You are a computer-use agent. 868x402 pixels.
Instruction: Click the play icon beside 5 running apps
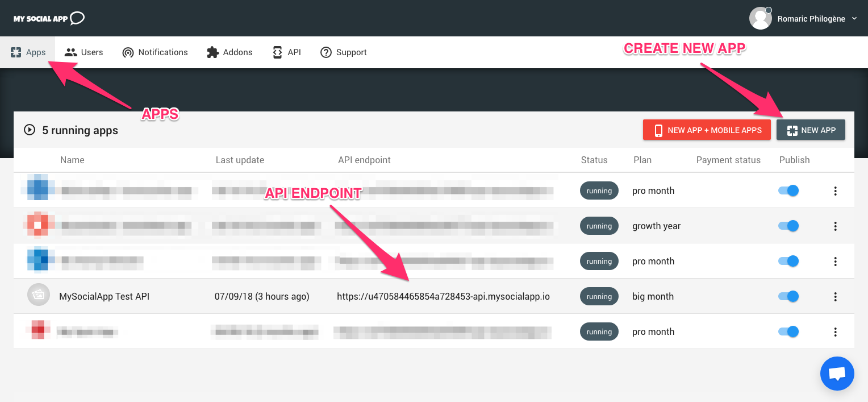click(29, 130)
